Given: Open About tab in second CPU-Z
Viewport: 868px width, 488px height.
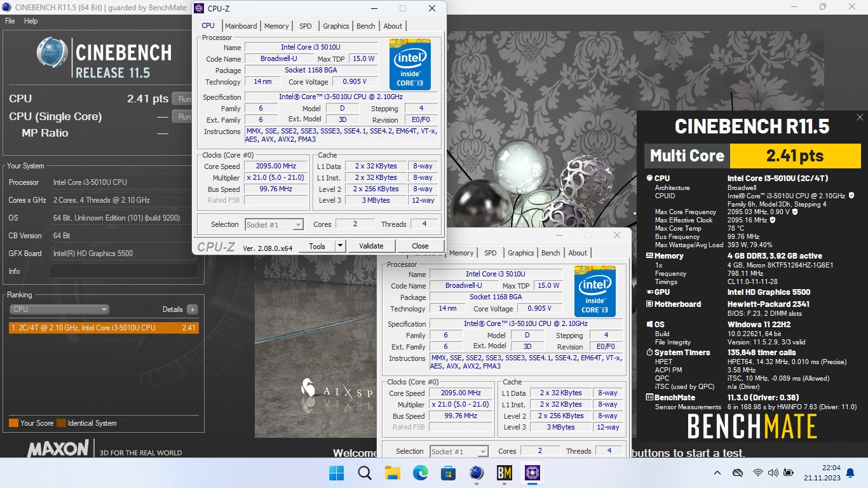Looking at the screenshot, I should tap(578, 253).
